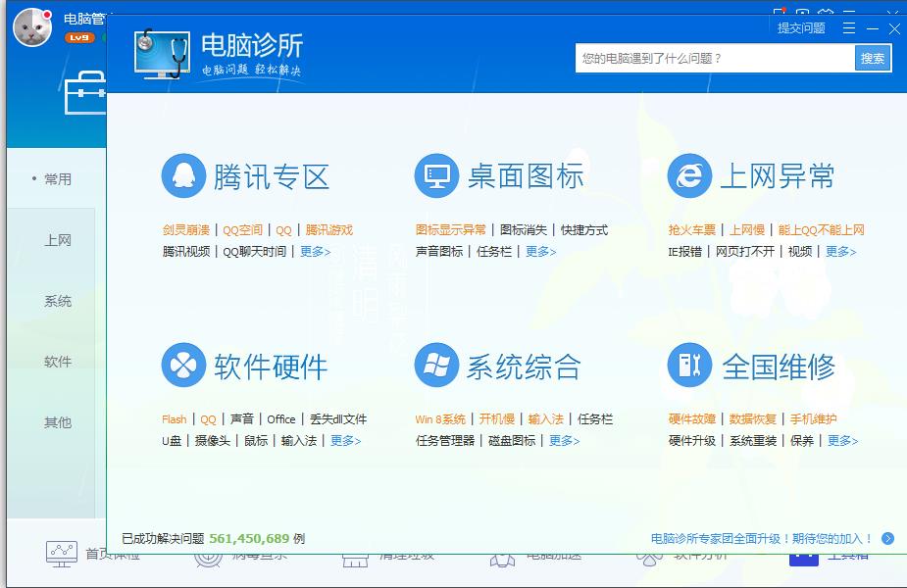Open the 输入法 link under 软件硬件
The height and width of the screenshot is (588, 907).
tap(299, 441)
